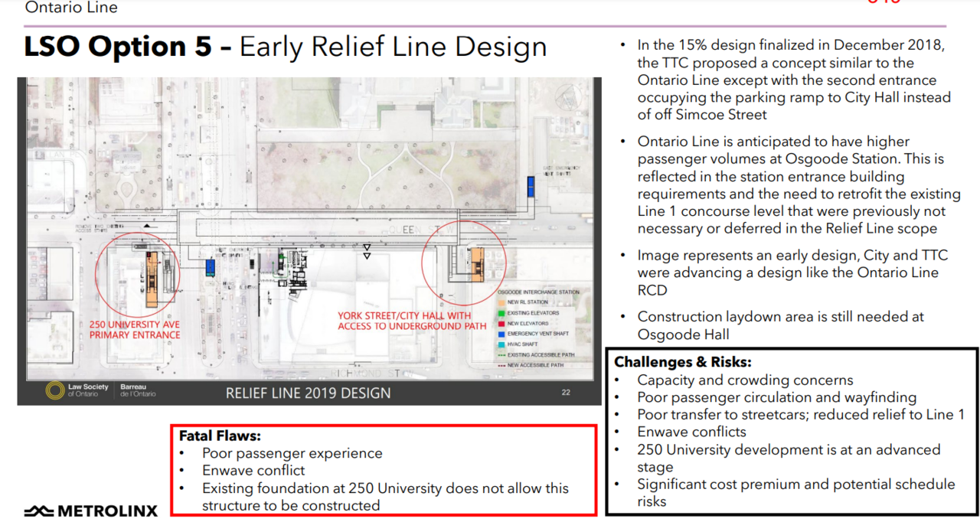Click the Law Society of Ontario emblem
980x522 pixels.
click(54, 390)
